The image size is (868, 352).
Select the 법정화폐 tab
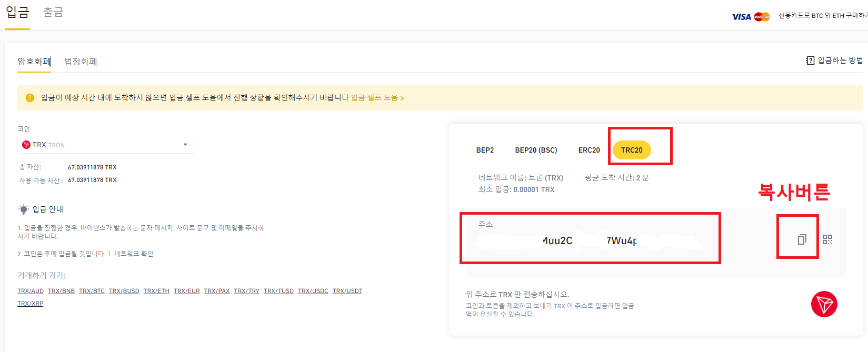click(x=81, y=62)
